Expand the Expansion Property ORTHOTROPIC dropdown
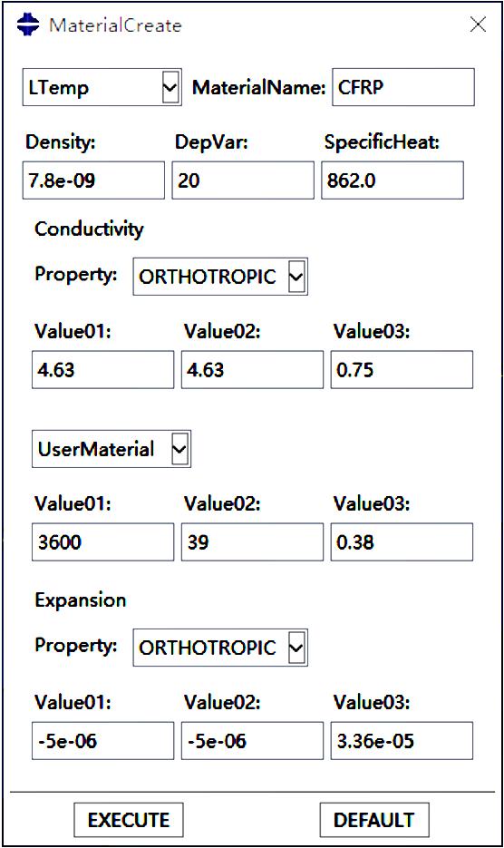Viewport: 504px width, 848px height. coord(220,648)
